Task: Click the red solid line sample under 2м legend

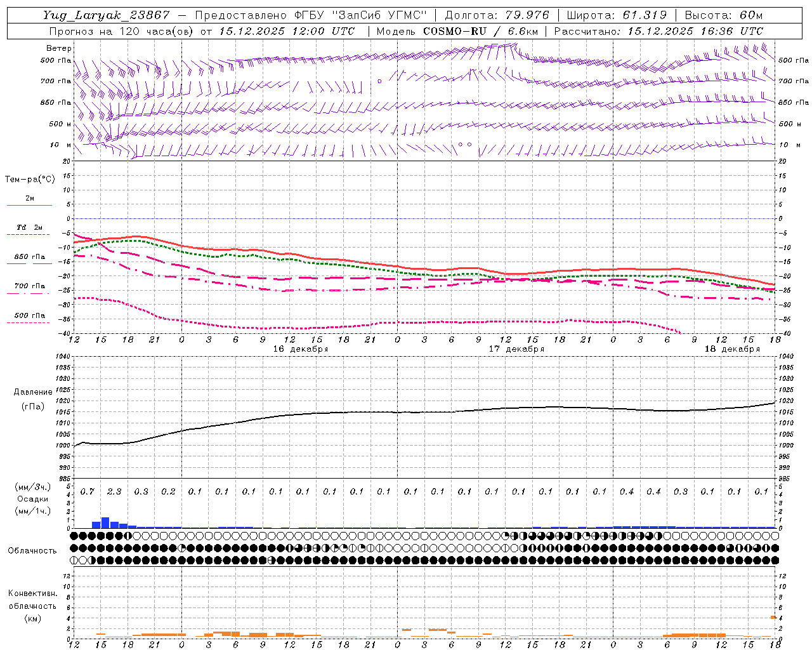Action: pyautogui.click(x=29, y=206)
